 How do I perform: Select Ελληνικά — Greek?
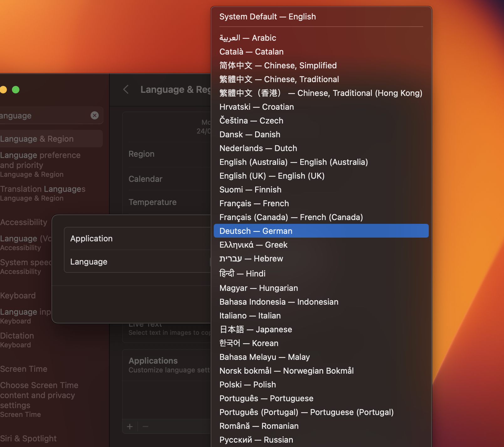[321, 245]
